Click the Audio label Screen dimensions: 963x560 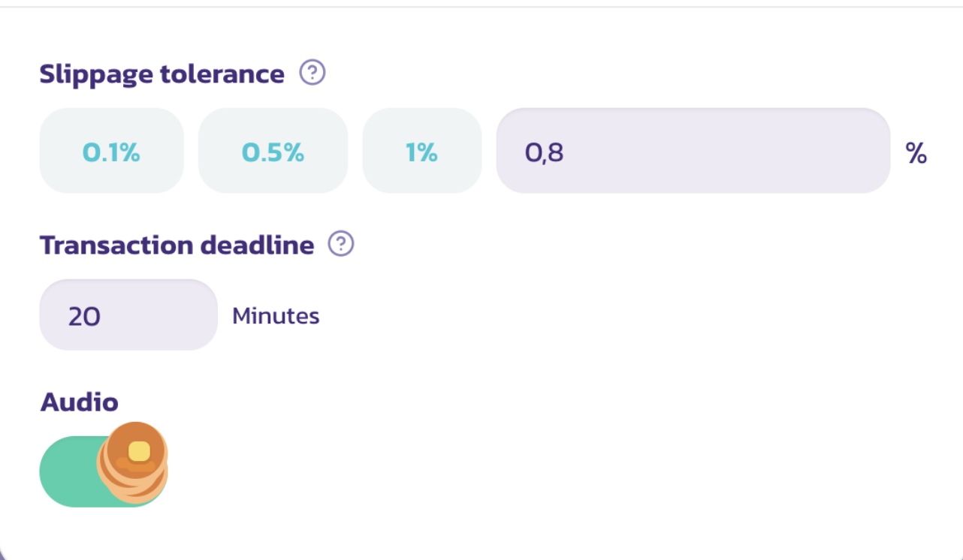point(79,402)
